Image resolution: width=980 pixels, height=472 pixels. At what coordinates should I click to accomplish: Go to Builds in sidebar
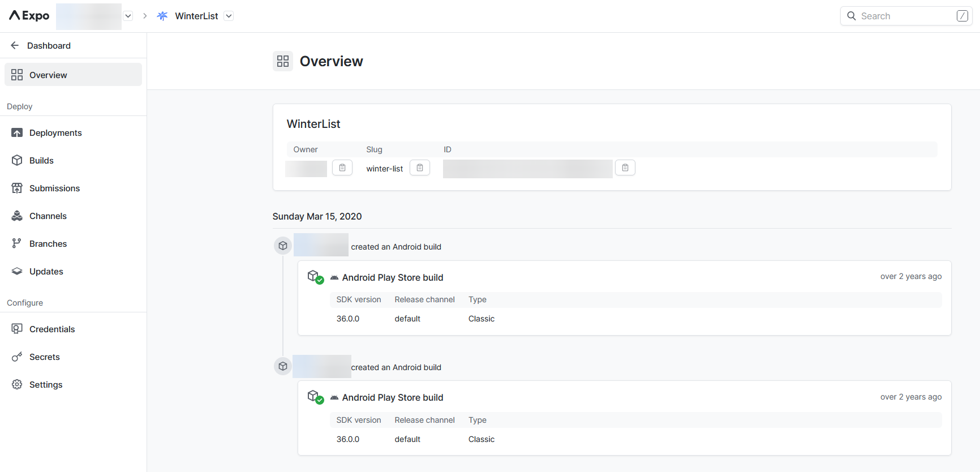click(x=41, y=161)
